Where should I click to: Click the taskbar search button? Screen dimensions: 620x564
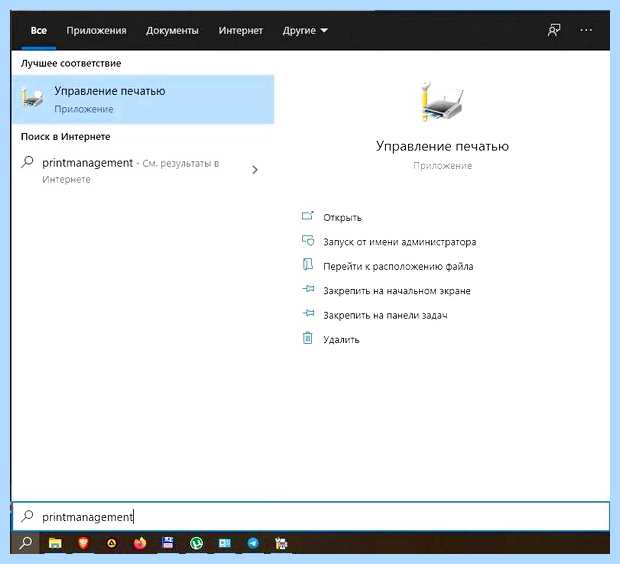click(26, 543)
